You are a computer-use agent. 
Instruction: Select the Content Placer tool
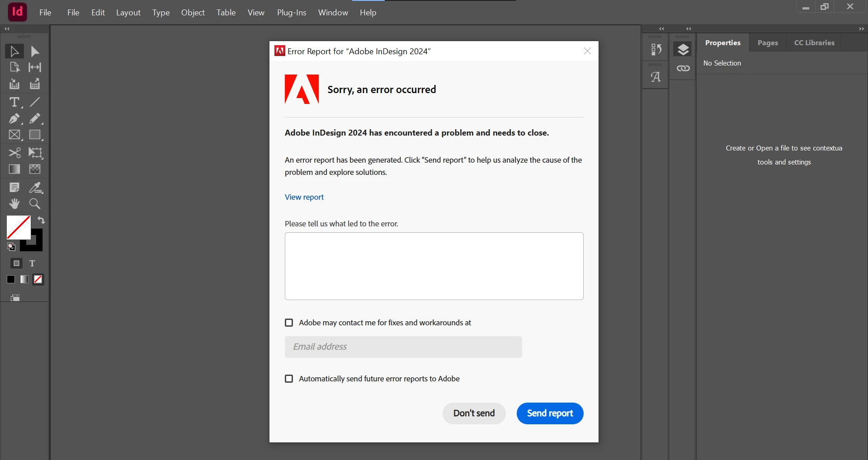[35, 84]
